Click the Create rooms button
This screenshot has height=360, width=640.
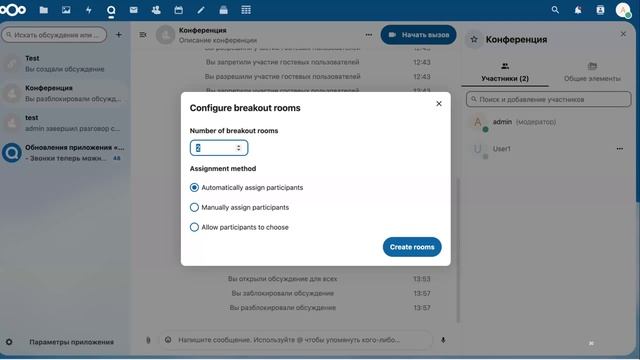(412, 247)
